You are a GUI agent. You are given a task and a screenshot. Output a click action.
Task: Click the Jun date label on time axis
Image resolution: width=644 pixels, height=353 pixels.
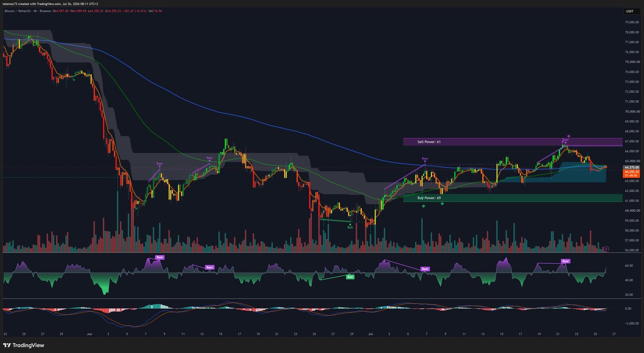point(89,334)
